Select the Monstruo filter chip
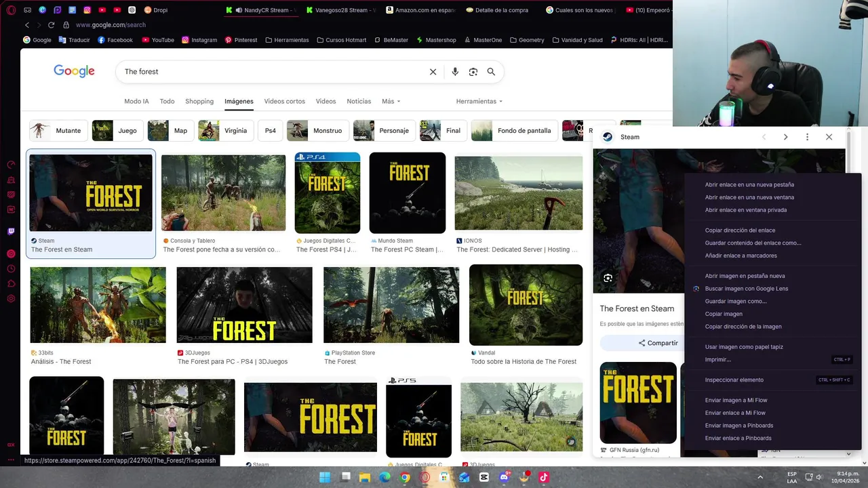Image resolution: width=868 pixels, height=488 pixels. [317, 131]
